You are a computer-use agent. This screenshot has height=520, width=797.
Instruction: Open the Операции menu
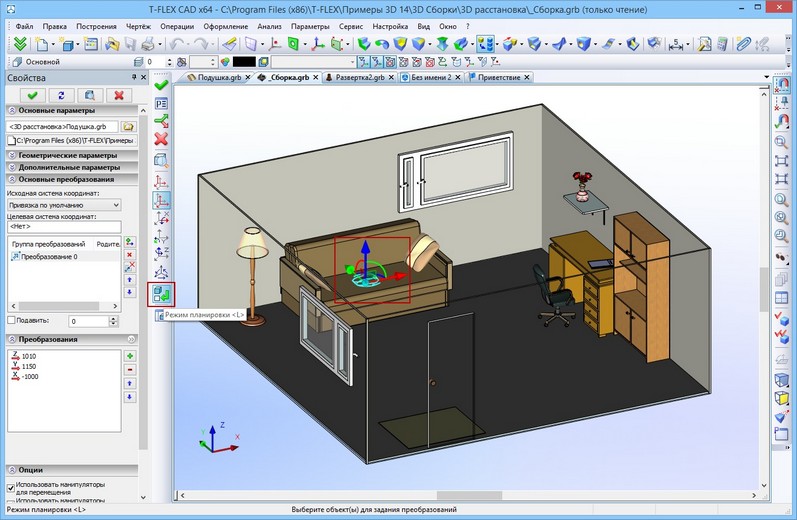[x=177, y=26]
